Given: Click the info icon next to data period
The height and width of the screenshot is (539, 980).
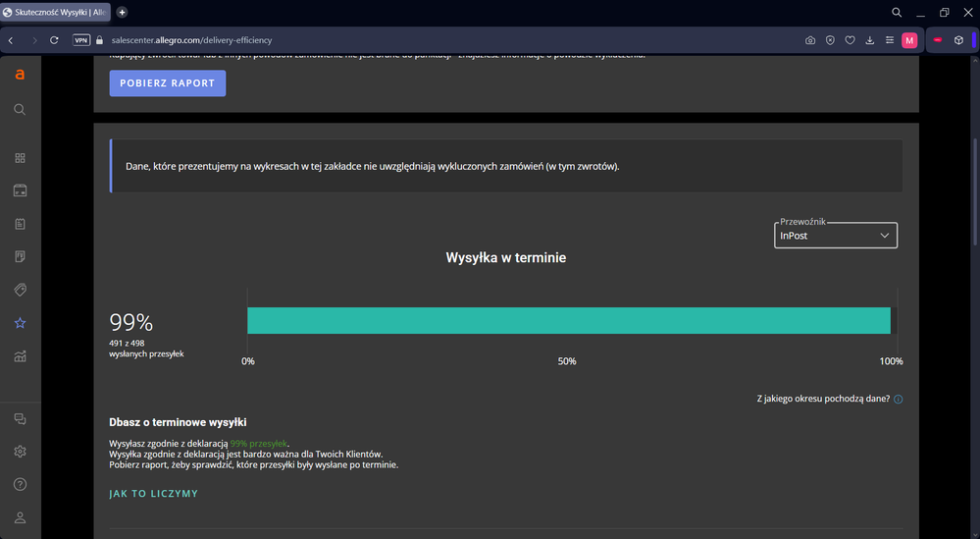Looking at the screenshot, I should [899, 400].
